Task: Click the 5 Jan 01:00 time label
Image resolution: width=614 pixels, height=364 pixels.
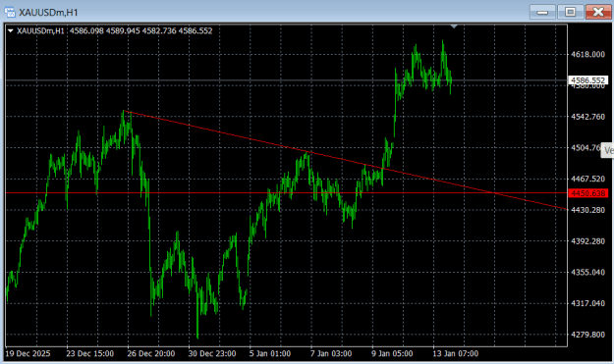Action: pyautogui.click(x=270, y=353)
